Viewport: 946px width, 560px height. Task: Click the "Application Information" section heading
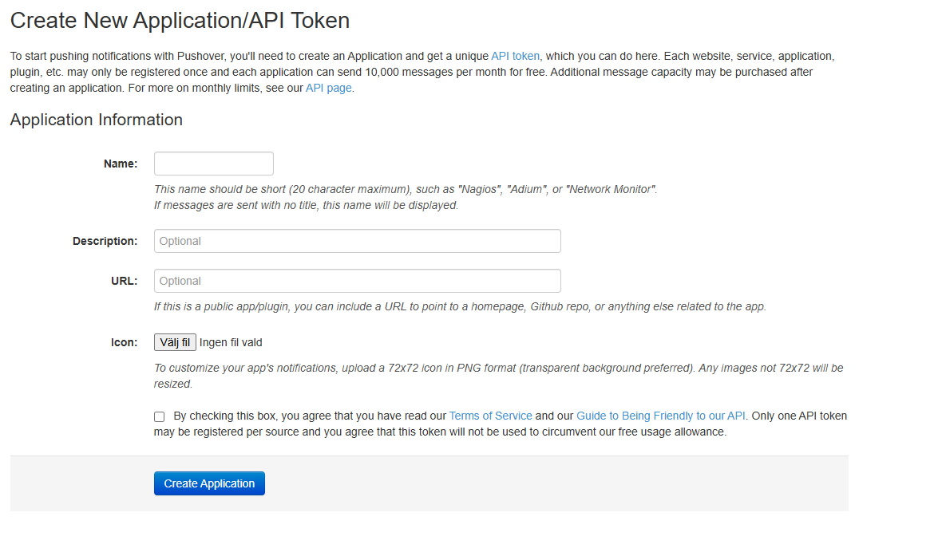pos(96,120)
